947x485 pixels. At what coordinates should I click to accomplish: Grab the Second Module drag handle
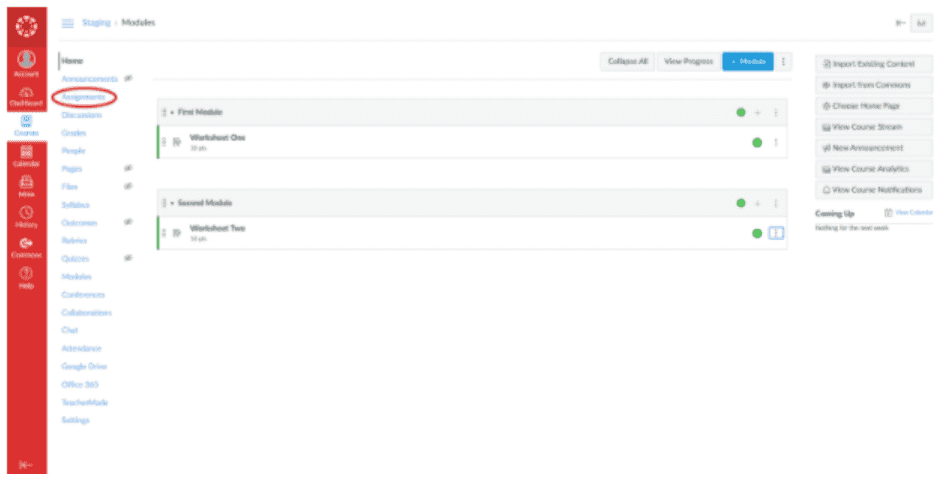pos(164,203)
